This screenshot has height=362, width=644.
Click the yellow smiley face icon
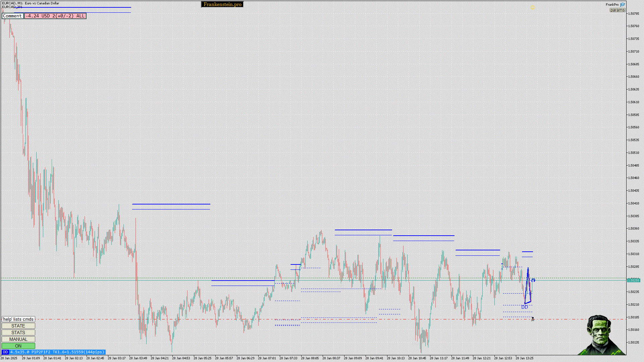point(533,7)
